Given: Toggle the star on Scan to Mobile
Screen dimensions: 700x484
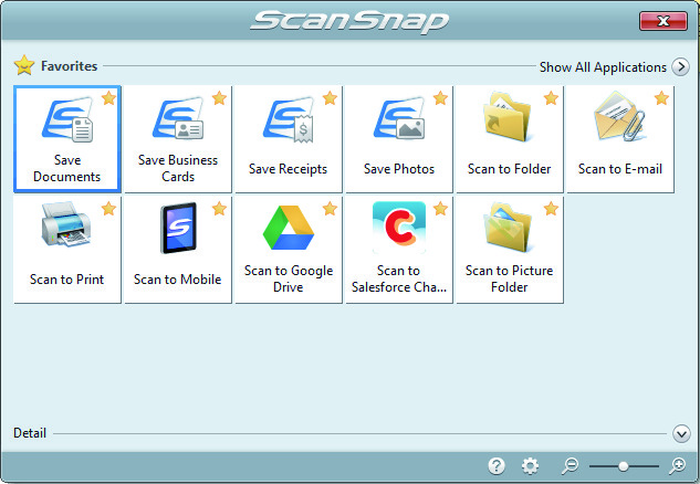Looking at the screenshot, I should tap(219, 208).
